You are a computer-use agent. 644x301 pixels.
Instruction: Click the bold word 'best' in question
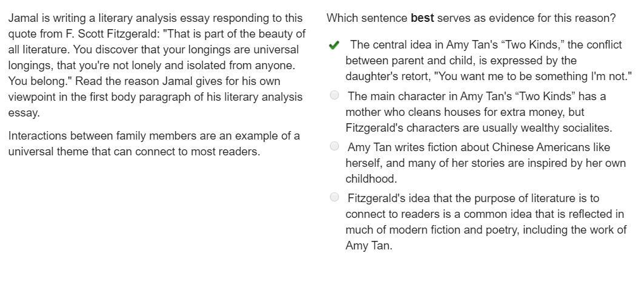click(x=422, y=18)
